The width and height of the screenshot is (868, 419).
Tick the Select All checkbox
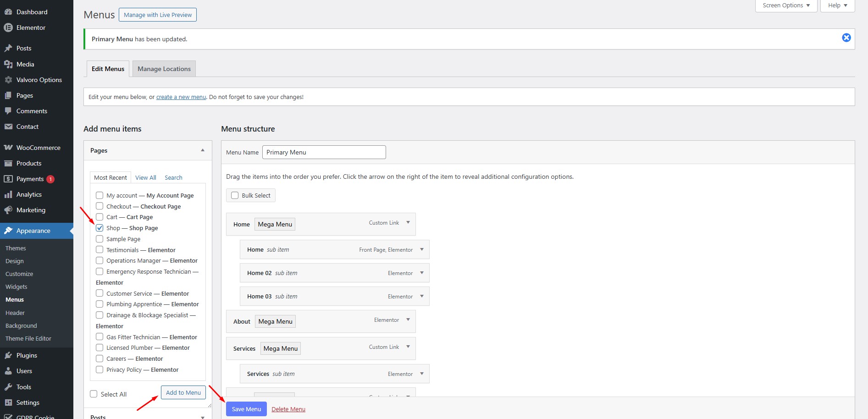tap(94, 394)
